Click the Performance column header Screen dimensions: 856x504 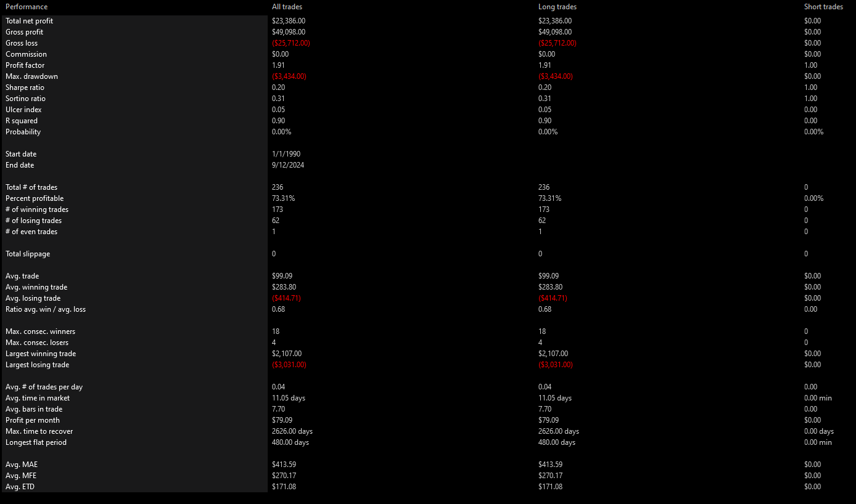pyautogui.click(x=27, y=7)
